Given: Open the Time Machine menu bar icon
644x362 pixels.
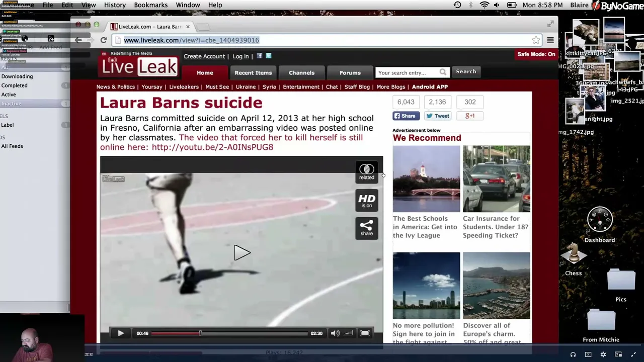Looking at the screenshot, I should [457, 5].
